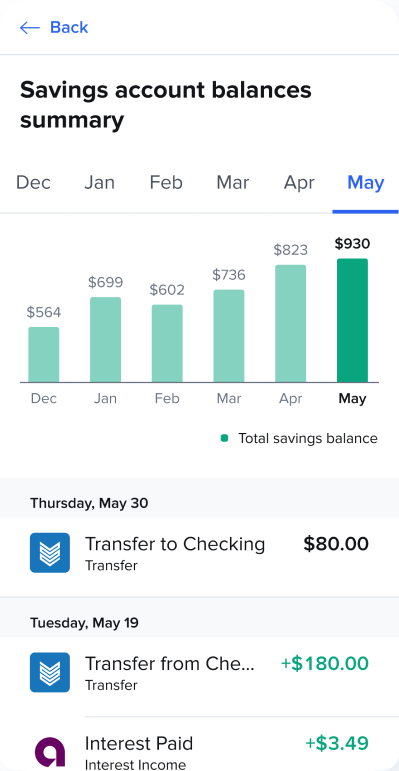Click the dark green $930 May bar

pos(352,320)
